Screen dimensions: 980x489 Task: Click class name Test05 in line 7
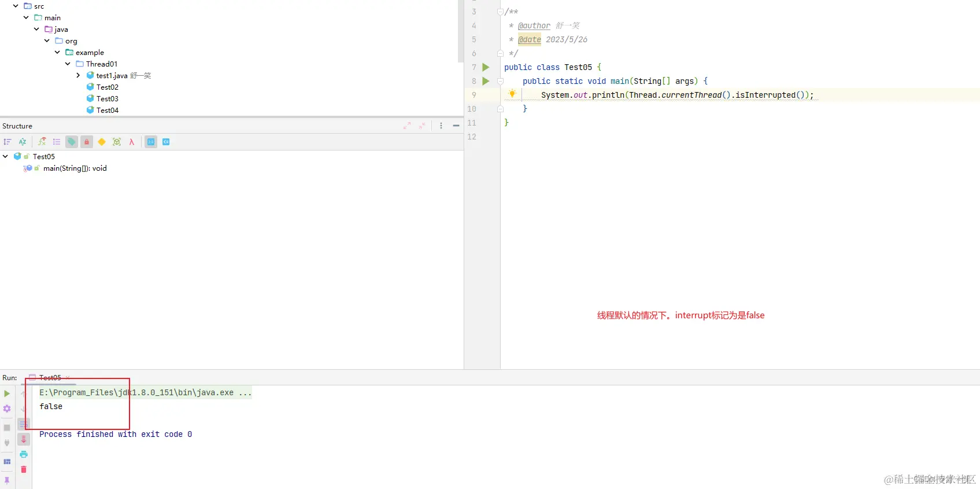[x=578, y=67]
